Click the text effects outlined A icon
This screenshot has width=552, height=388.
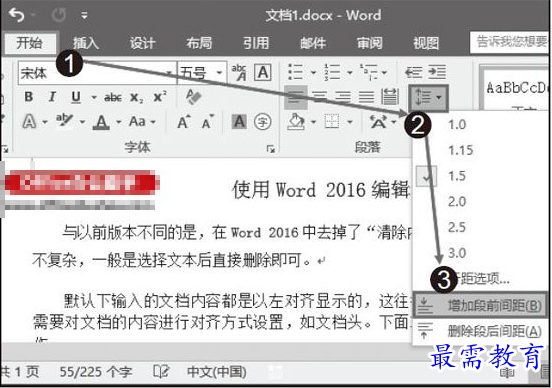coord(30,122)
